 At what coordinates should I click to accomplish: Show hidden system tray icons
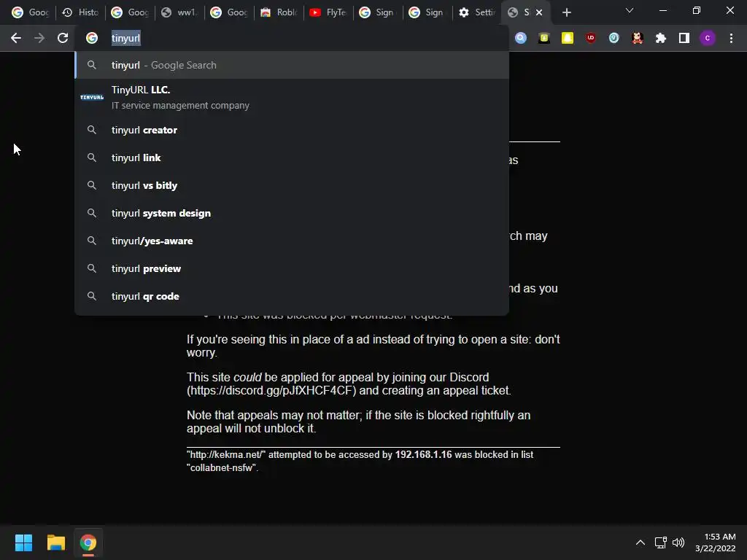640,542
